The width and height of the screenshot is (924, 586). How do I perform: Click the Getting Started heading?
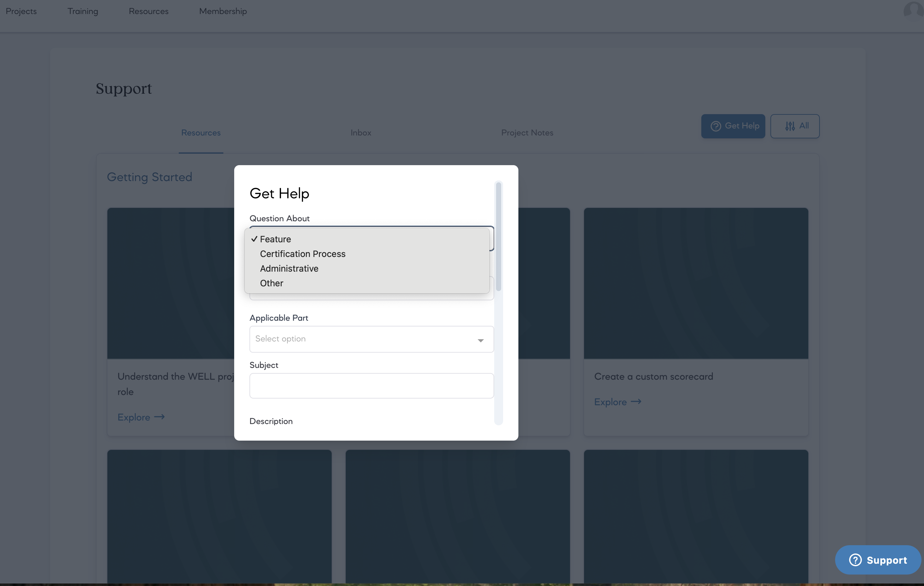point(149,177)
